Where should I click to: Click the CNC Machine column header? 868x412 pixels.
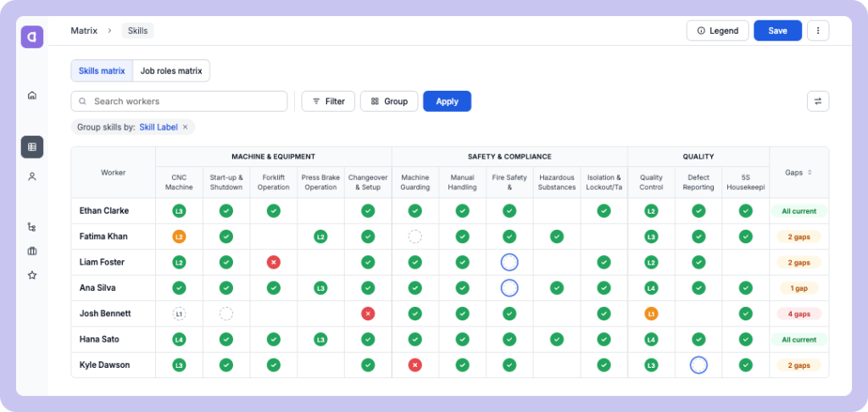(x=179, y=182)
